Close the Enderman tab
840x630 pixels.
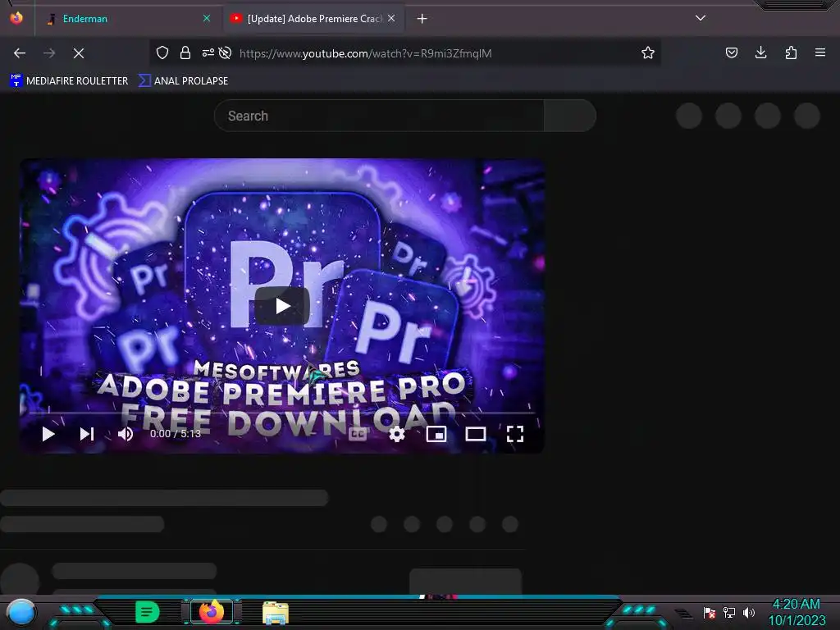(x=207, y=19)
